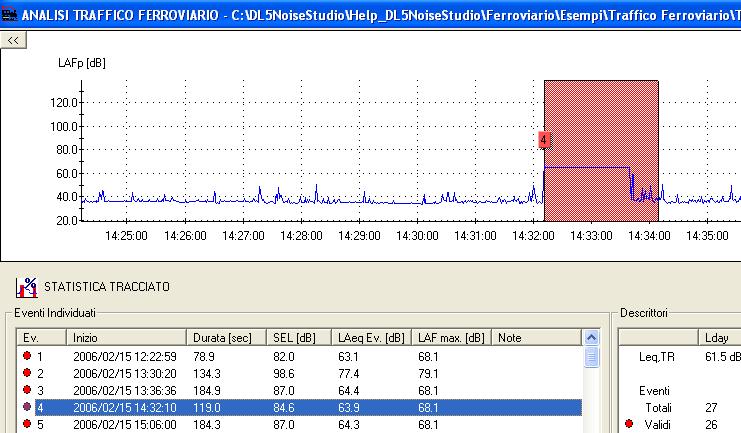Click the dot icon of selected event 4
This screenshot has height=433, width=741.
click(x=27, y=407)
